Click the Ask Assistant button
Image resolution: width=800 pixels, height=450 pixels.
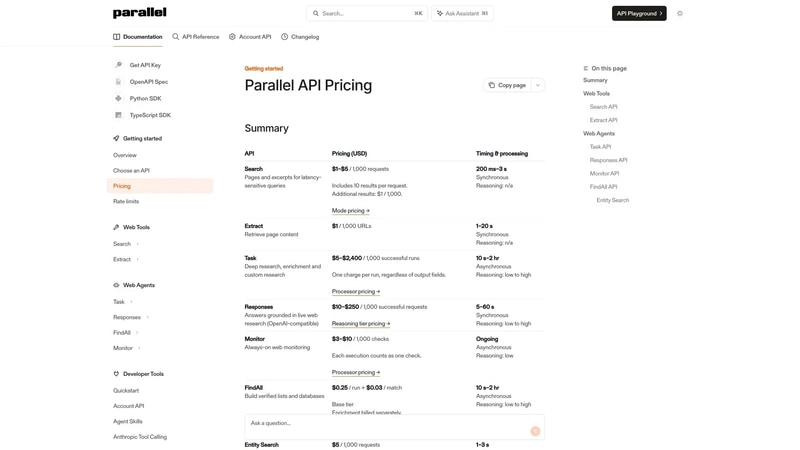[x=462, y=13]
